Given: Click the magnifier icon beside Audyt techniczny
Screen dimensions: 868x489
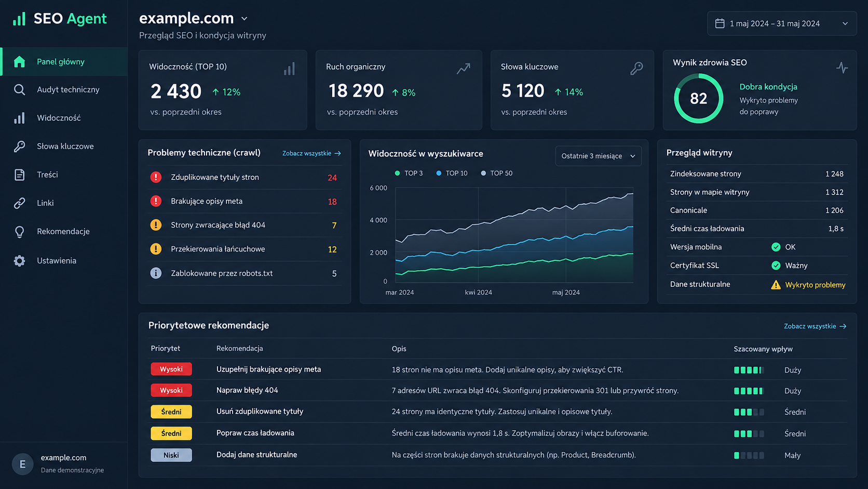Looking at the screenshot, I should click(19, 90).
